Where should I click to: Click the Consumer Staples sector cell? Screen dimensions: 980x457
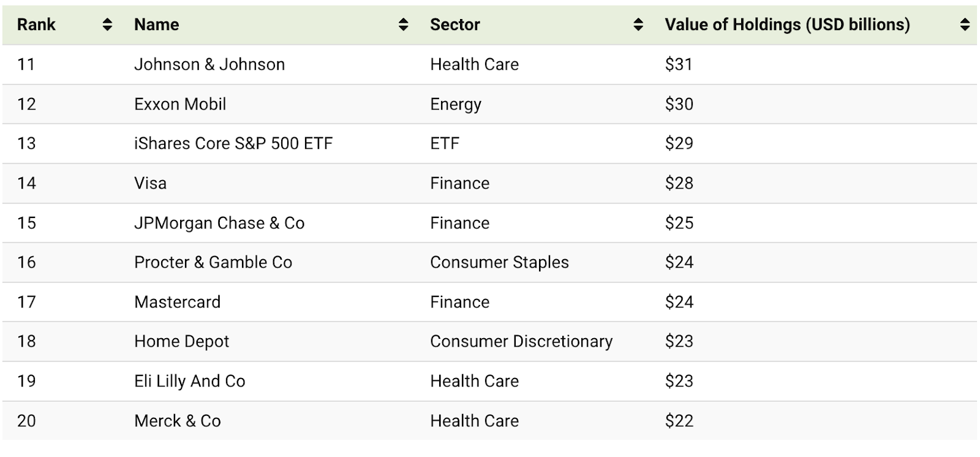coord(499,262)
